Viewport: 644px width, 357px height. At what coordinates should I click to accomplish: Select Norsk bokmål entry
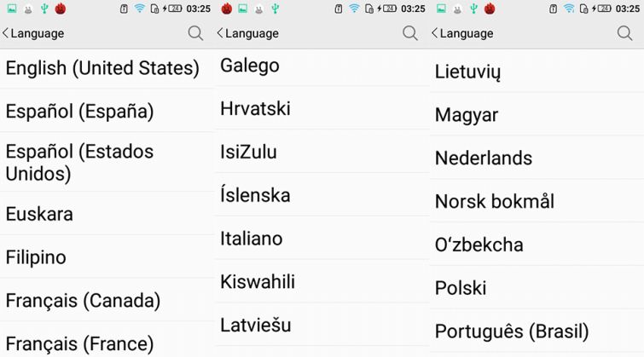(x=537, y=201)
